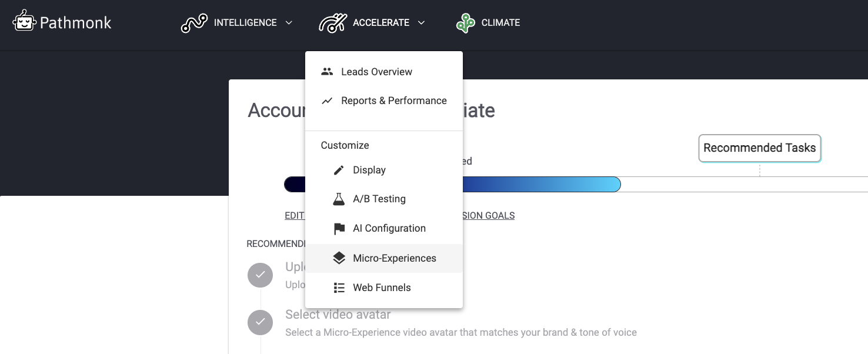The width and height of the screenshot is (868, 354).
Task: Click the Recommended Tasks button
Action: (x=759, y=148)
